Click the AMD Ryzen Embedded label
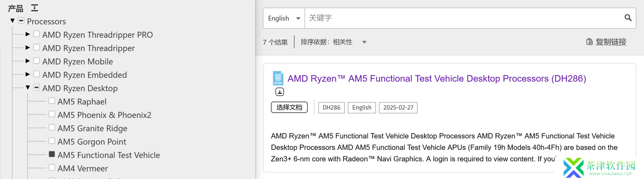 tap(85, 75)
